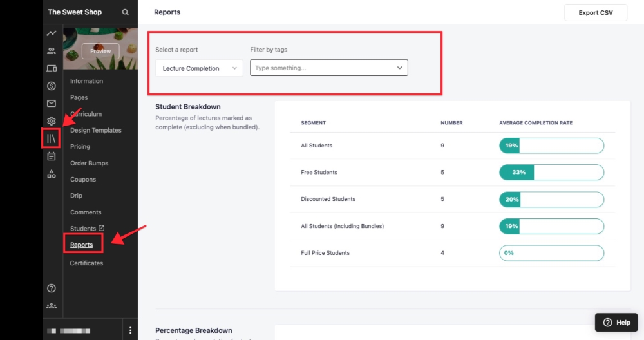Image resolution: width=644 pixels, height=340 pixels.
Task: Open the Information menu item
Action: pyautogui.click(x=87, y=81)
